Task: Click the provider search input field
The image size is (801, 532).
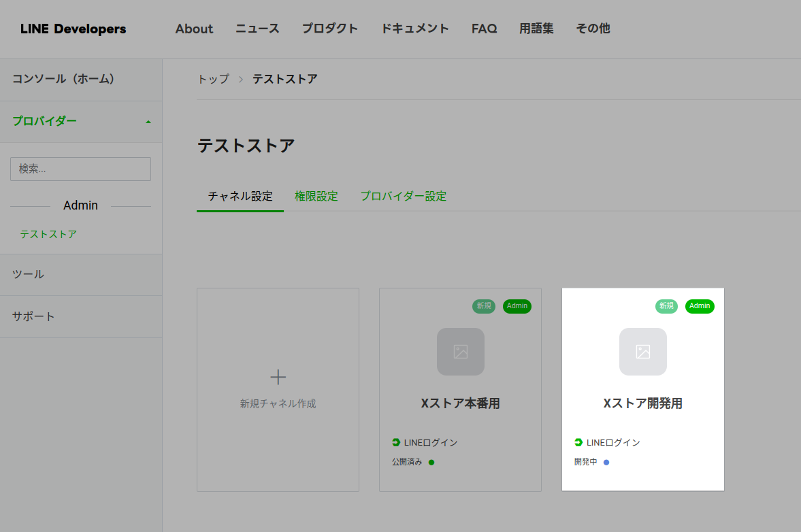Action: [x=80, y=169]
